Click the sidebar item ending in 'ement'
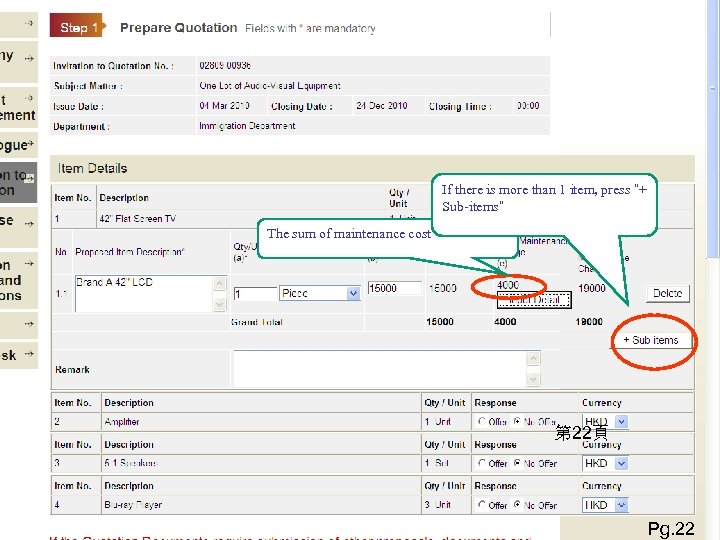 [x=18, y=106]
